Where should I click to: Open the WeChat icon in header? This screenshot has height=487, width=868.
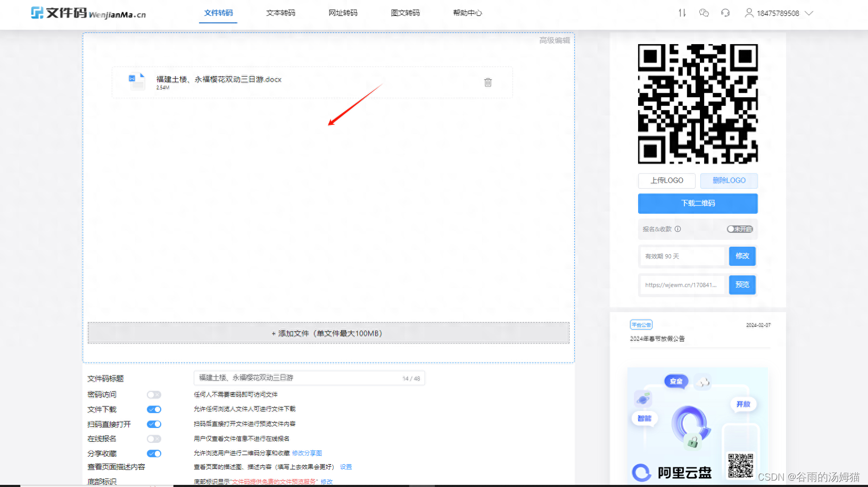tap(704, 13)
